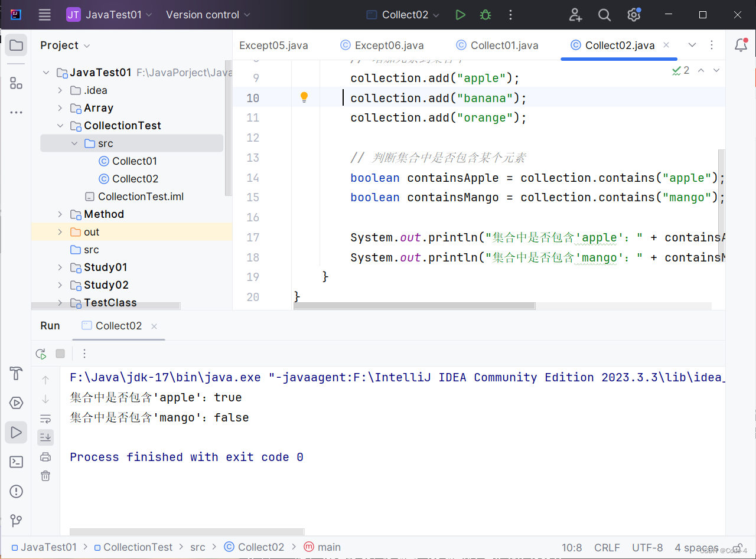Expand the Method module
This screenshot has height=559, width=756.
pyautogui.click(x=60, y=214)
